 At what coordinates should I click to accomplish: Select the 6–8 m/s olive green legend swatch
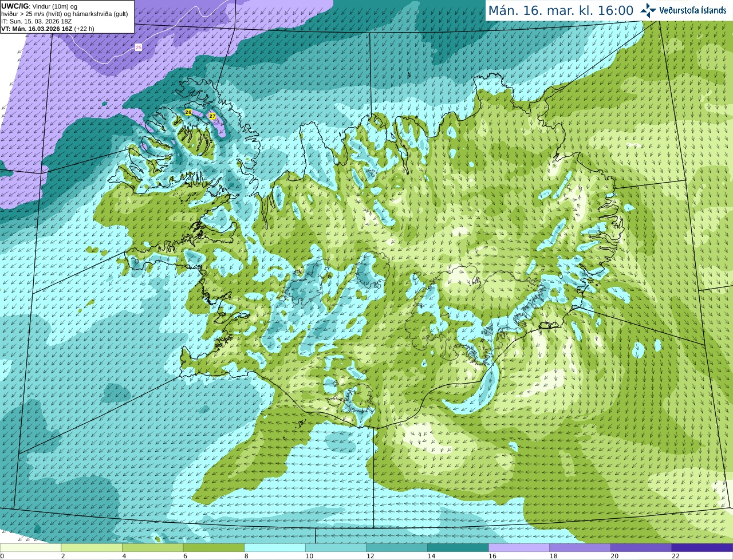point(214,547)
